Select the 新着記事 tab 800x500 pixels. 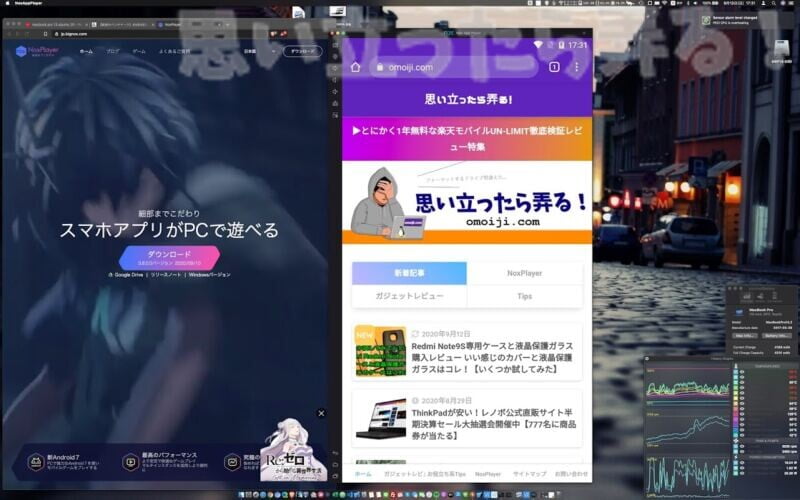tap(409, 273)
